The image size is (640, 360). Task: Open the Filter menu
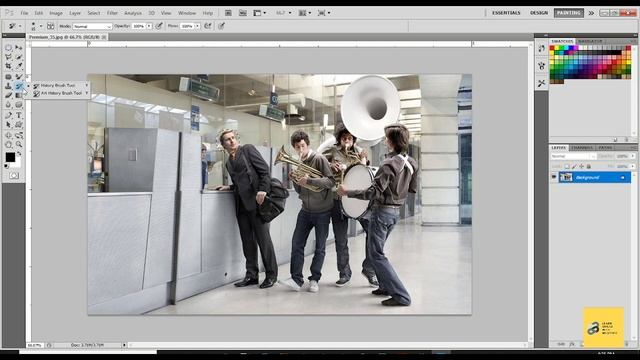(112, 13)
